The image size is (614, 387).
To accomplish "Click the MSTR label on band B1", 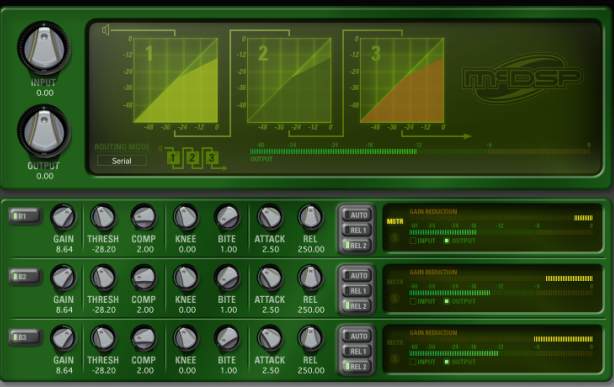I will click(395, 222).
